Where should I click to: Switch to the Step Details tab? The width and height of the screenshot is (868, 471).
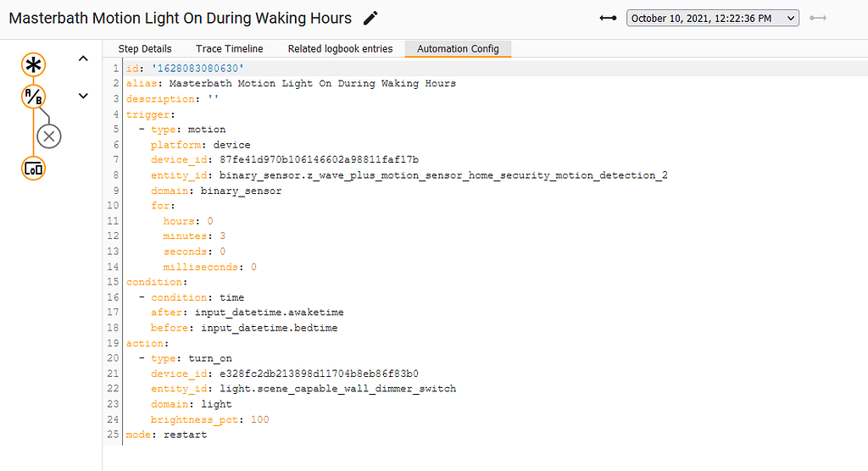[x=145, y=48]
